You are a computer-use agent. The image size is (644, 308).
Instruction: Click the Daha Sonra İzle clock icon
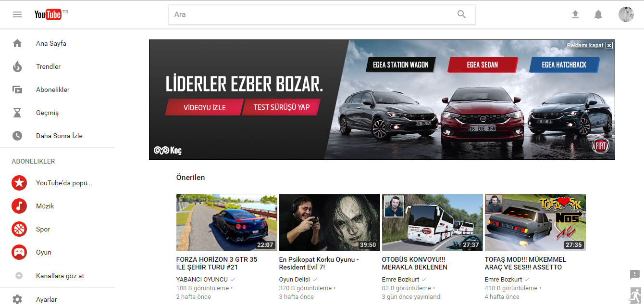click(x=17, y=136)
